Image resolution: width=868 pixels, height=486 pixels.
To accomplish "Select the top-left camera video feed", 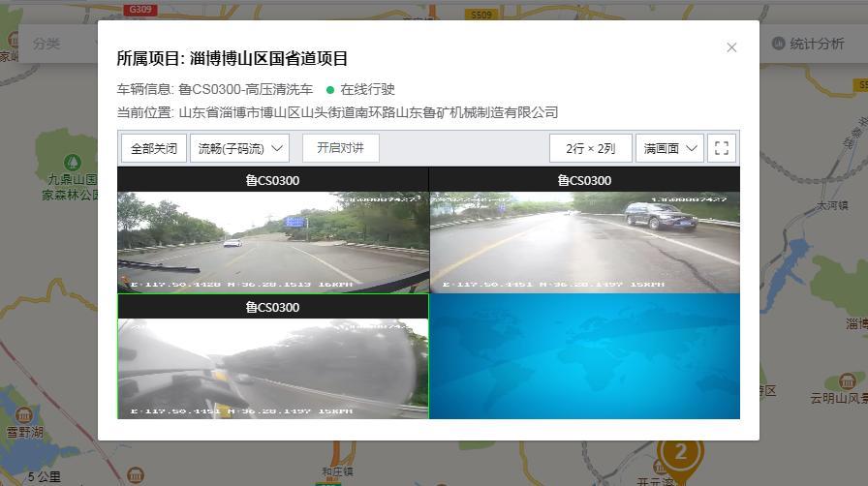I will click(272, 242).
